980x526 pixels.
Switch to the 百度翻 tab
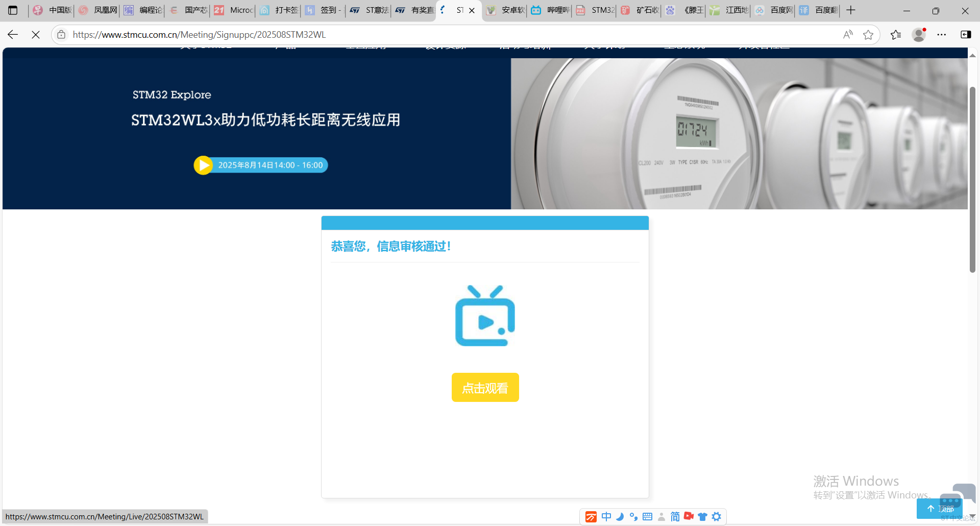(818, 10)
